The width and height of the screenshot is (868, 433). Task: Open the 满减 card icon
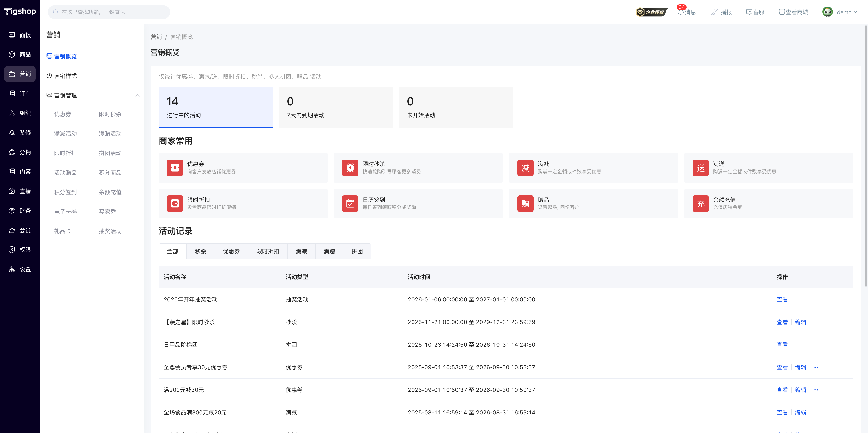pyautogui.click(x=525, y=168)
